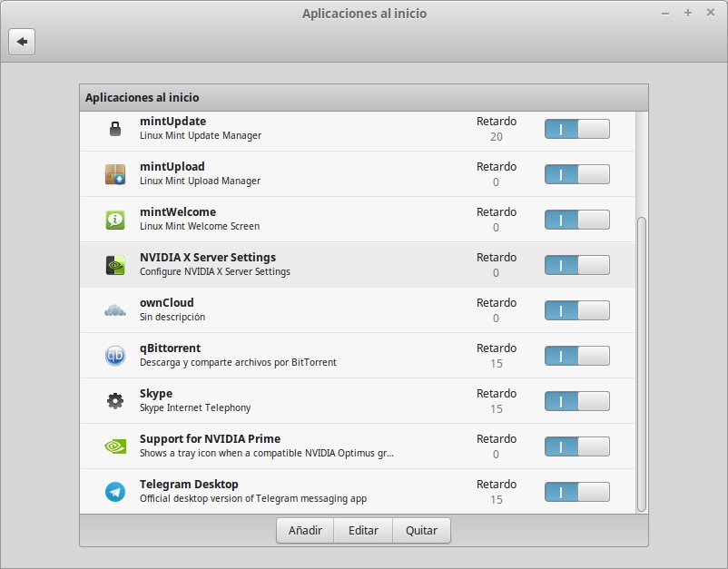Click the Retardo 20 value for mintUpdate
The height and width of the screenshot is (569, 728).
[497, 137]
